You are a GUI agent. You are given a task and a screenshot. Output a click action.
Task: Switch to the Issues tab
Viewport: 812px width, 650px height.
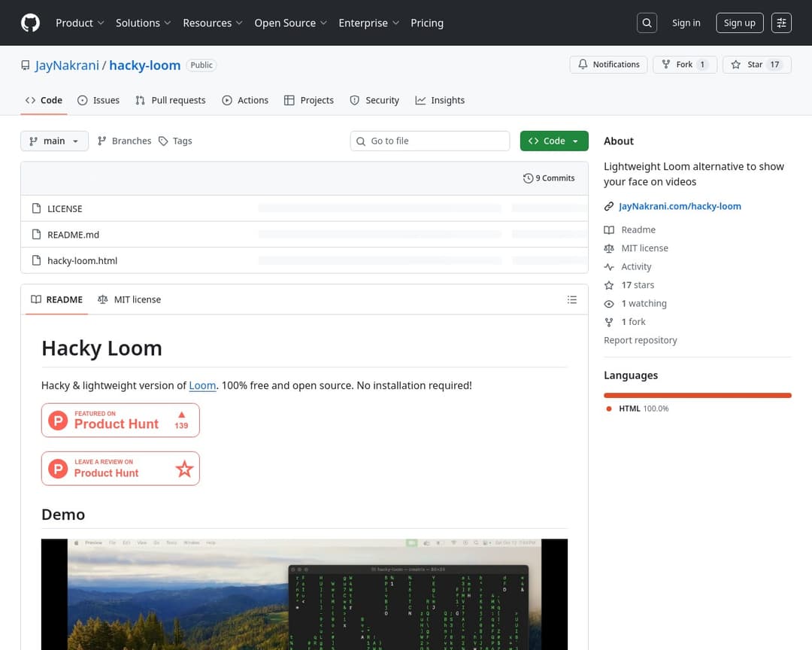click(x=98, y=100)
